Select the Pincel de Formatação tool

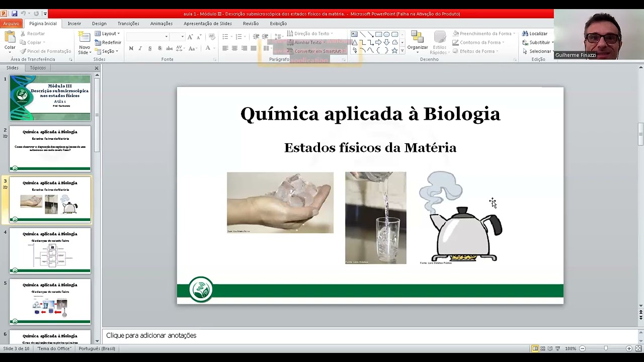[45, 51]
